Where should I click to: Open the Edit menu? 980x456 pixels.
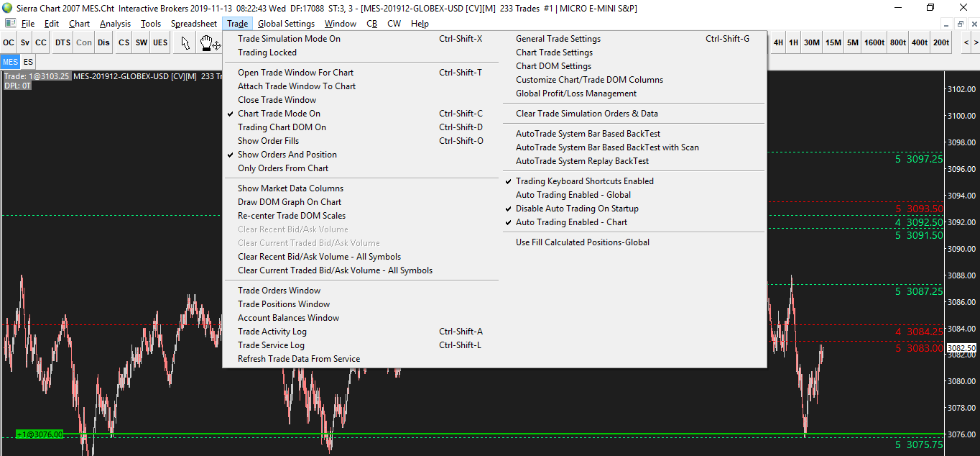click(x=51, y=24)
